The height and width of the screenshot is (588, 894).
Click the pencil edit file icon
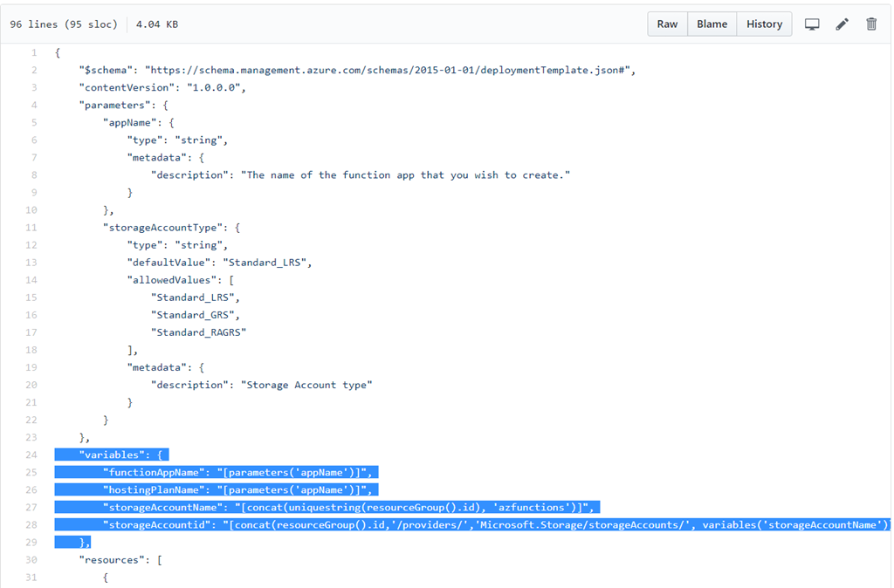(842, 24)
